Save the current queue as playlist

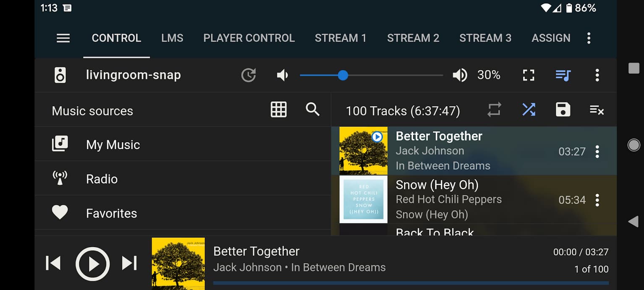tap(563, 110)
